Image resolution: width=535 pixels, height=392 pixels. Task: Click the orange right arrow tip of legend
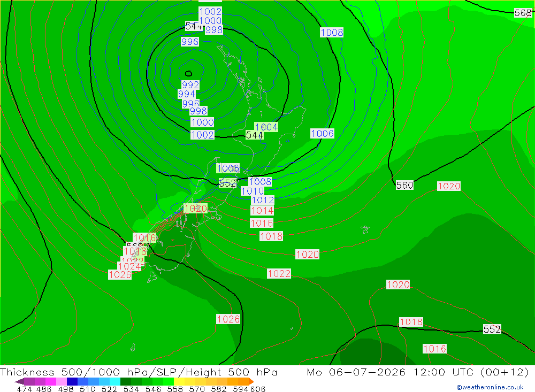[251, 381]
